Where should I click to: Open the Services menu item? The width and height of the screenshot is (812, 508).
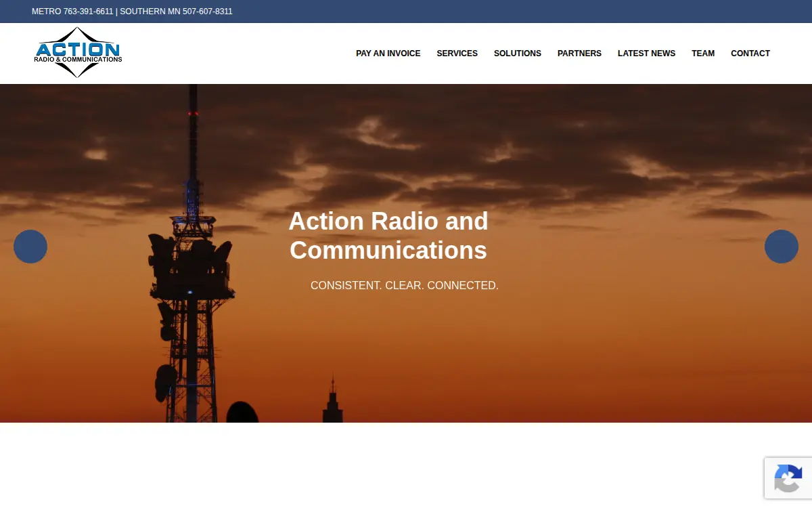tap(457, 54)
